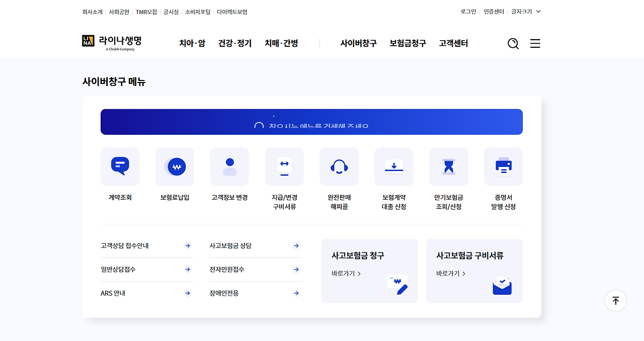This screenshot has height=341, width=644.
Task: Click the 완전판매 해피콜 headset icon
Action: [x=339, y=166]
